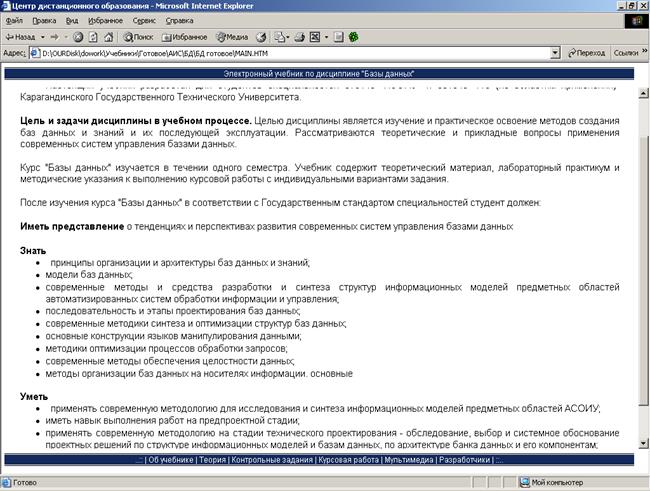The image size is (650, 491).
Task: Expand the Mail icon dropdown arrow
Action: pyautogui.click(x=289, y=36)
